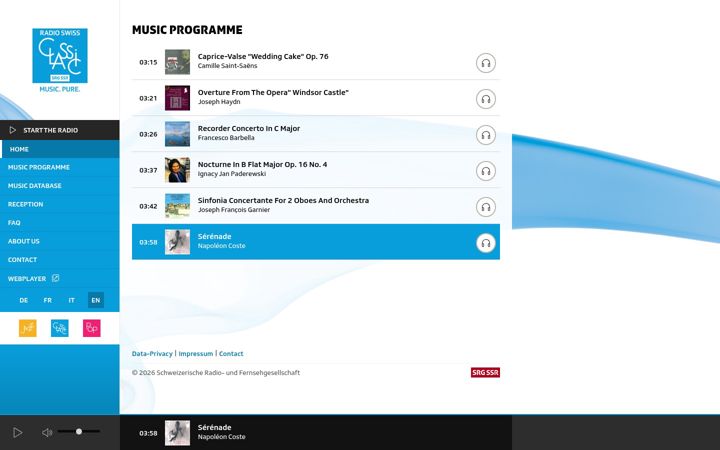Click title 'Sinfonia Concertante For 2 Oboes And Orchestra'
The width and height of the screenshot is (720, 450).
pyautogui.click(x=283, y=200)
